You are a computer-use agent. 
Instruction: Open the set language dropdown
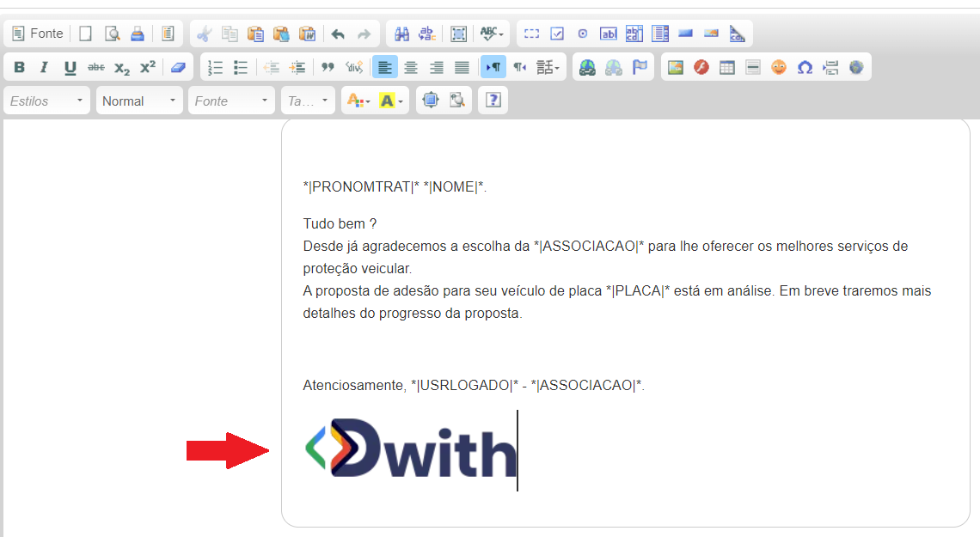click(548, 67)
